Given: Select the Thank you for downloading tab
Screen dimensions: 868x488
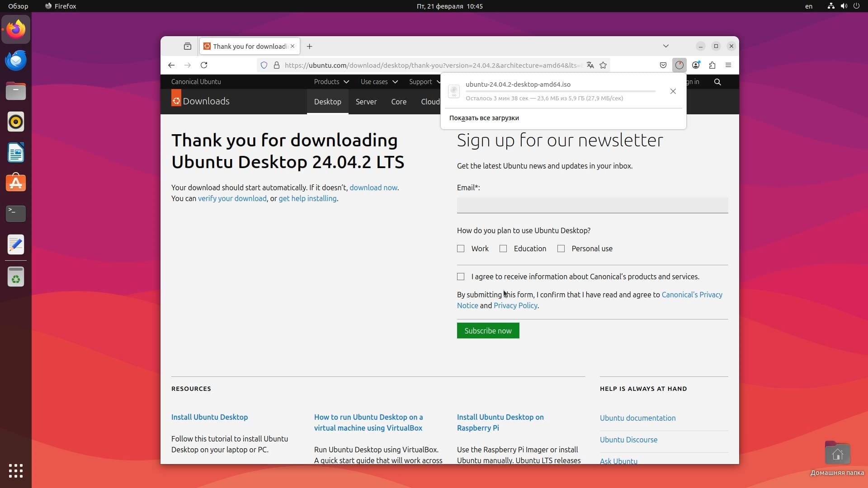Looking at the screenshot, I should click(250, 46).
